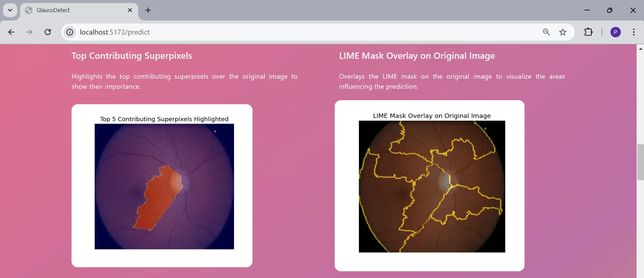
Task: Restore down the browser window
Action: point(610,10)
